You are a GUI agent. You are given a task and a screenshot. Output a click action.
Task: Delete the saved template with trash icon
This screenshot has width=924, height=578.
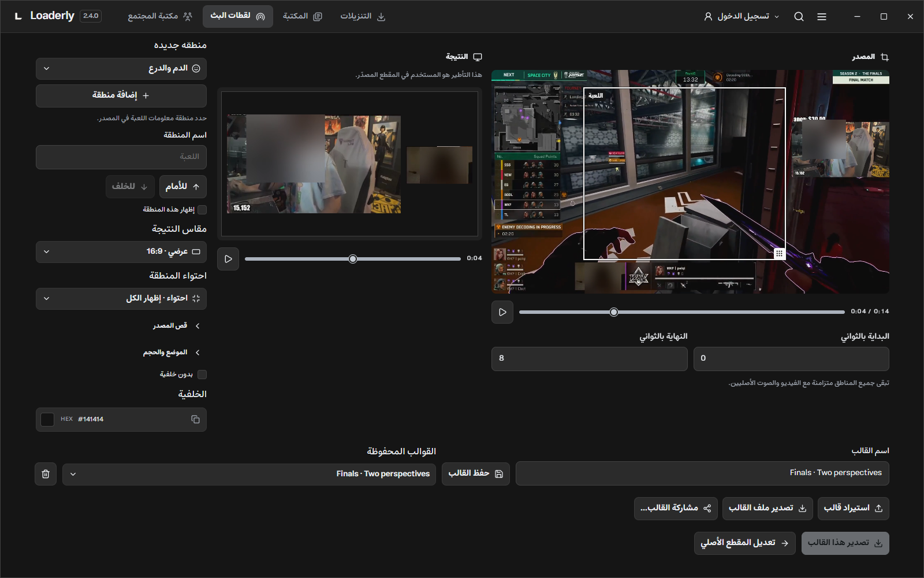point(46,475)
